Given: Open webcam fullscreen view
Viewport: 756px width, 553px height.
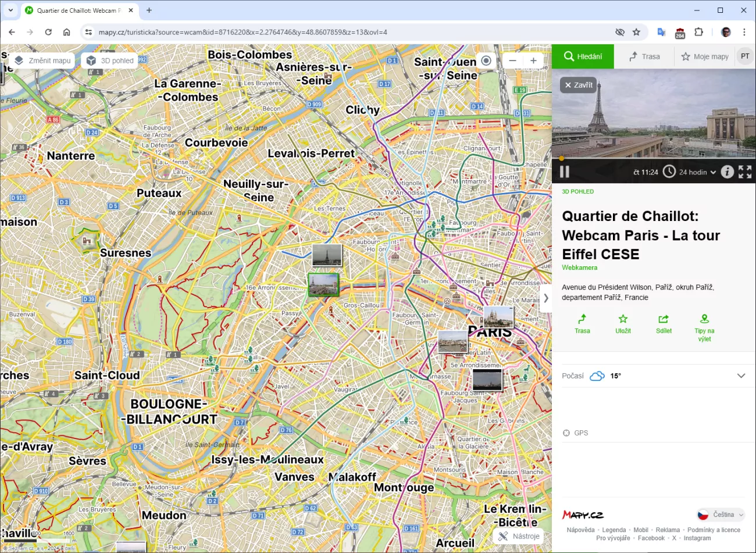Looking at the screenshot, I should [x=745, y=172].
